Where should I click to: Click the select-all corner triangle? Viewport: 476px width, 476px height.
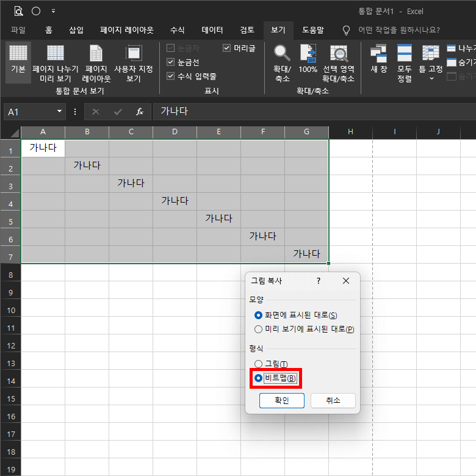click(x=14, y=132)
